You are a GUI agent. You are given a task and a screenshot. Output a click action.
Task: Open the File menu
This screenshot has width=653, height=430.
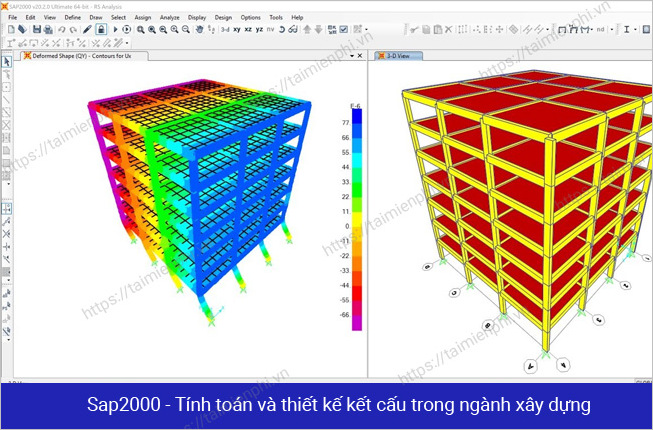13,17
